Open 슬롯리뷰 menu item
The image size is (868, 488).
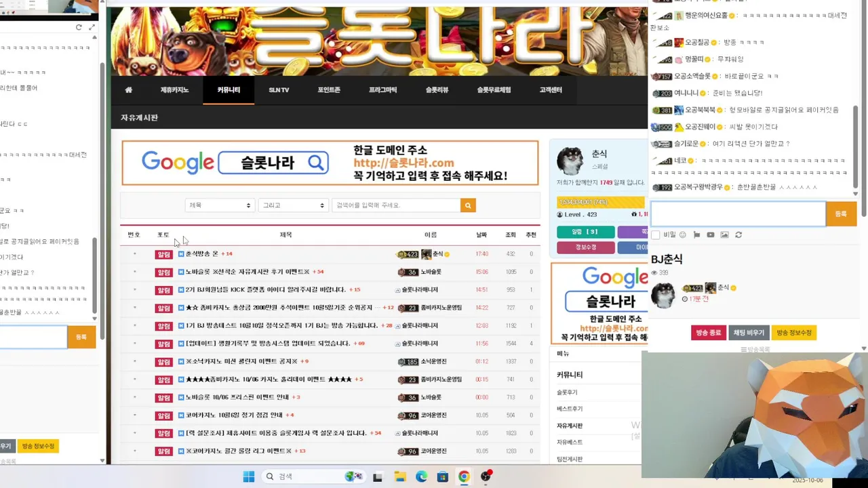point(437,90)
